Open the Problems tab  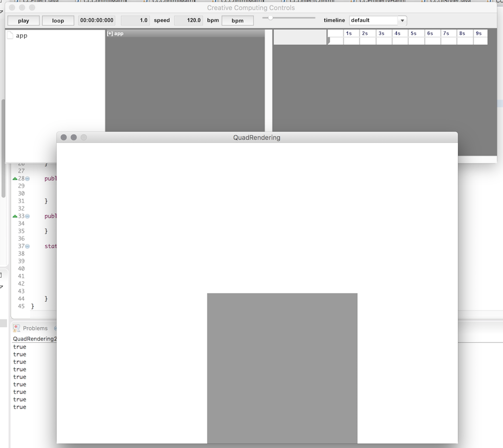35,328
